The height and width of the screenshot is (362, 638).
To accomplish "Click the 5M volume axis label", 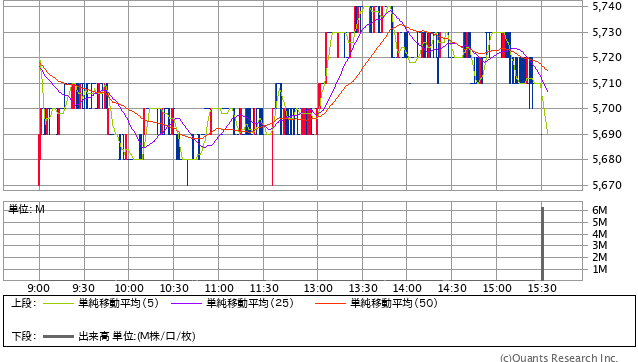I will [x=600, y=222].
